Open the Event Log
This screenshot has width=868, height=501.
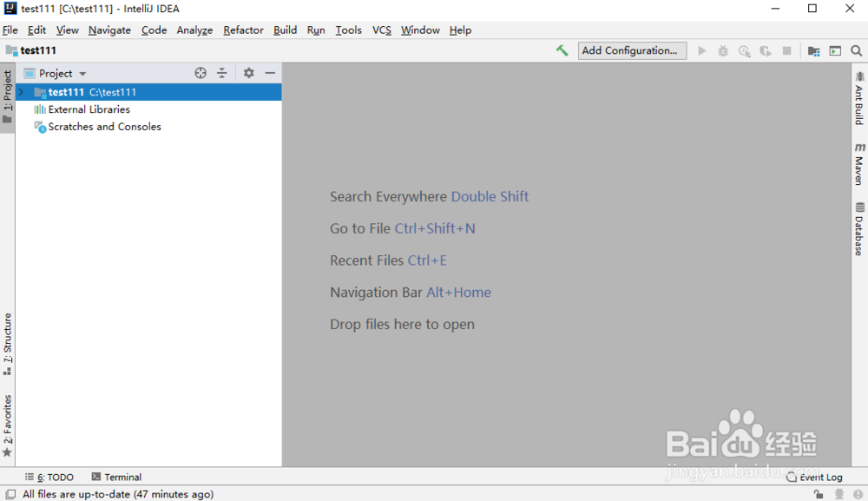pyautogui.click(x=819, y=477)
